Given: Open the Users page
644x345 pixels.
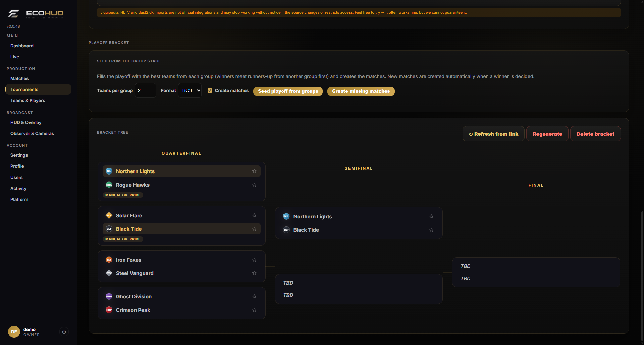Looking at the screenshot, I should pyautogui.click(x=16, y=177).
